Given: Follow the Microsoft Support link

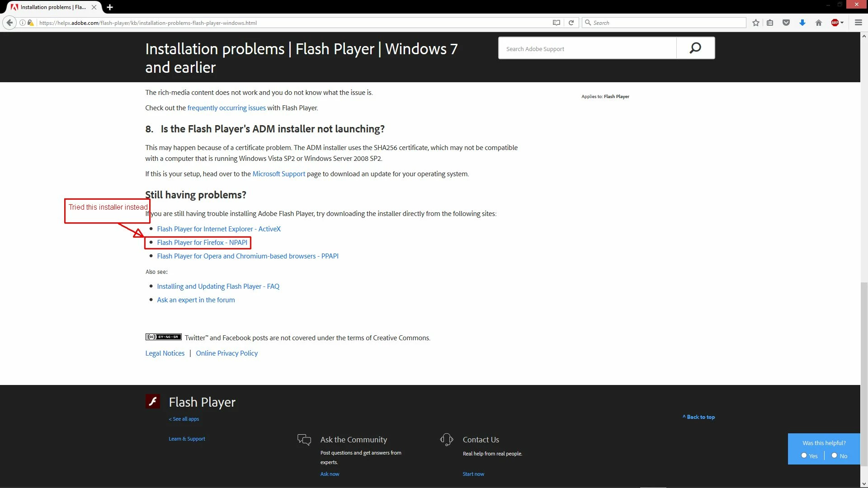Looking at the screenshot, I should point(278,174).
